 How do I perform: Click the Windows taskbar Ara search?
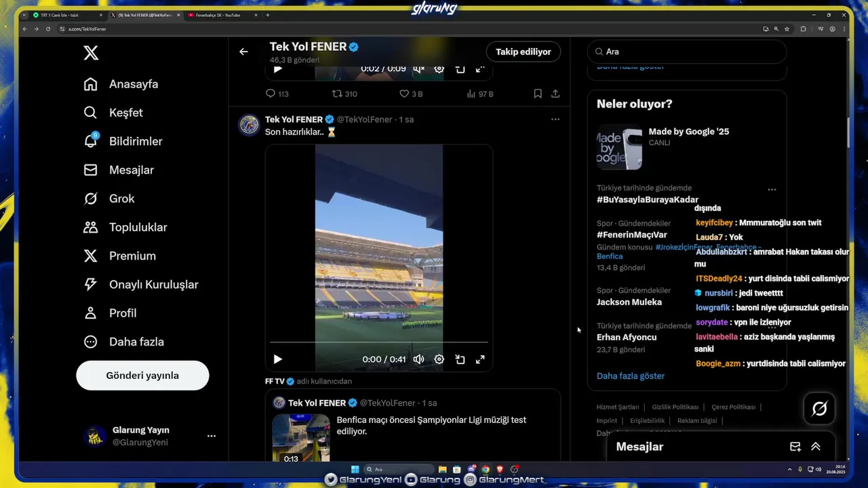pos(398,469)
